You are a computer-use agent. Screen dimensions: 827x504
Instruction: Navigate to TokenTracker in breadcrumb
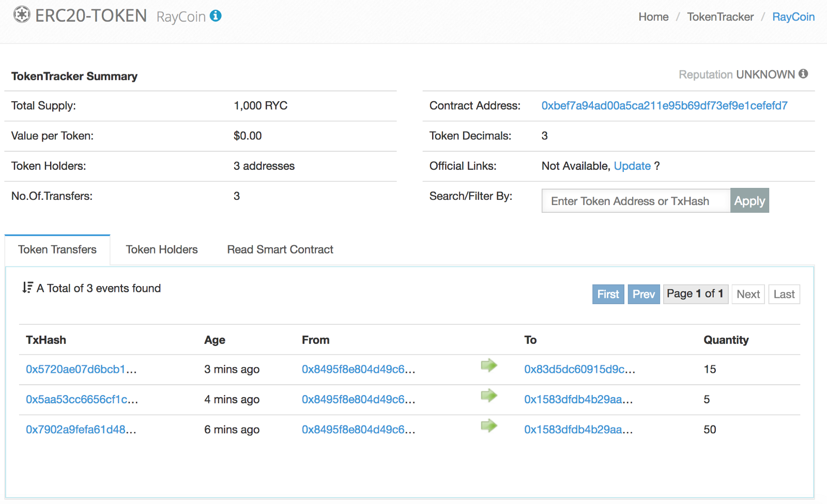pyautogui.click(x=720, y=17)
